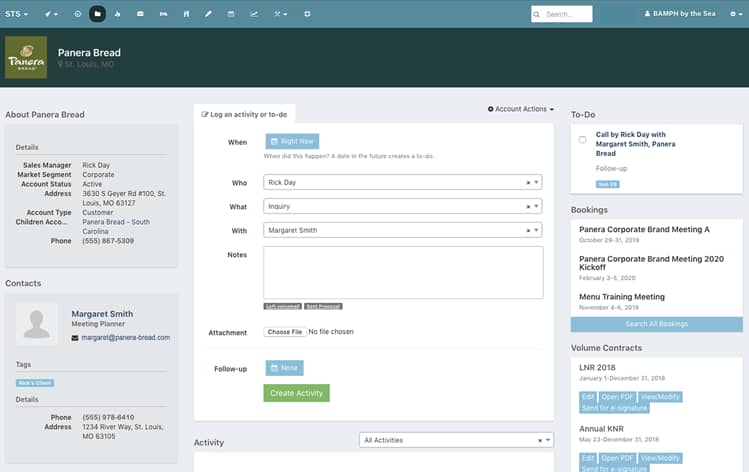
Task: Open the BAMPH by the Sea user menu
Action: point(680,14)
